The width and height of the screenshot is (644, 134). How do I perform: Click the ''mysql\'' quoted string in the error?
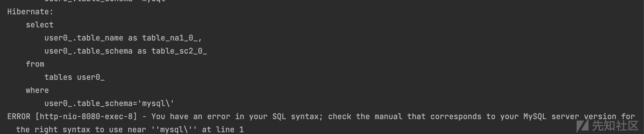click(x=174, y=130)
